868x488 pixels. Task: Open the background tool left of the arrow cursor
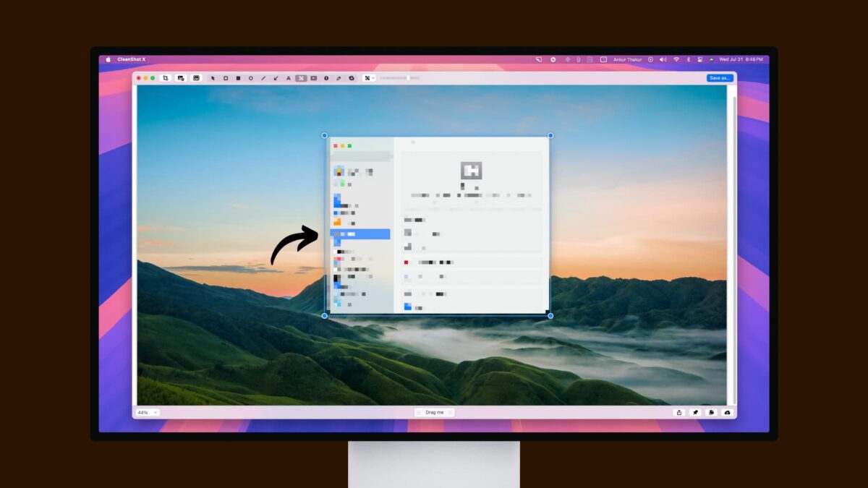pyautogui.click(x=196, y=78)
